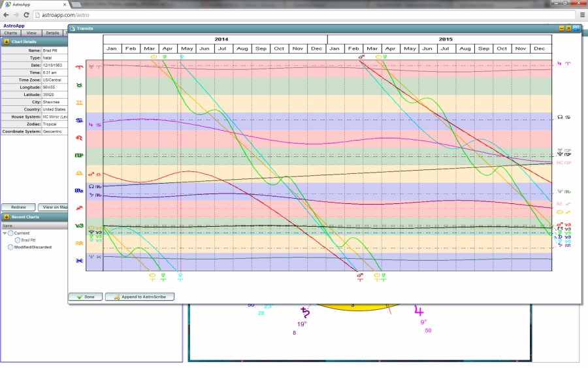Select the Modified/Discarded radio item

[11, 247]
